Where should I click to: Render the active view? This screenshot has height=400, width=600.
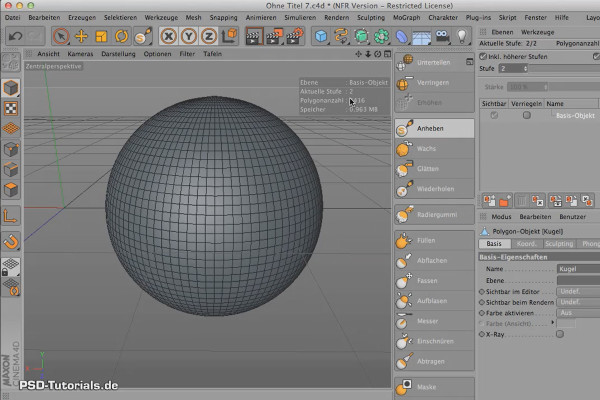[x=254, y=36]
